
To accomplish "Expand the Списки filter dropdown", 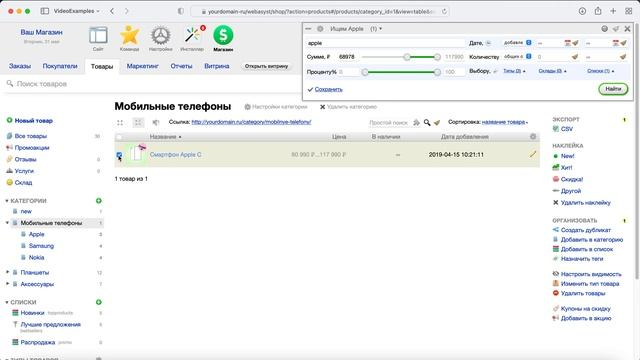I will tap(600, 71).
